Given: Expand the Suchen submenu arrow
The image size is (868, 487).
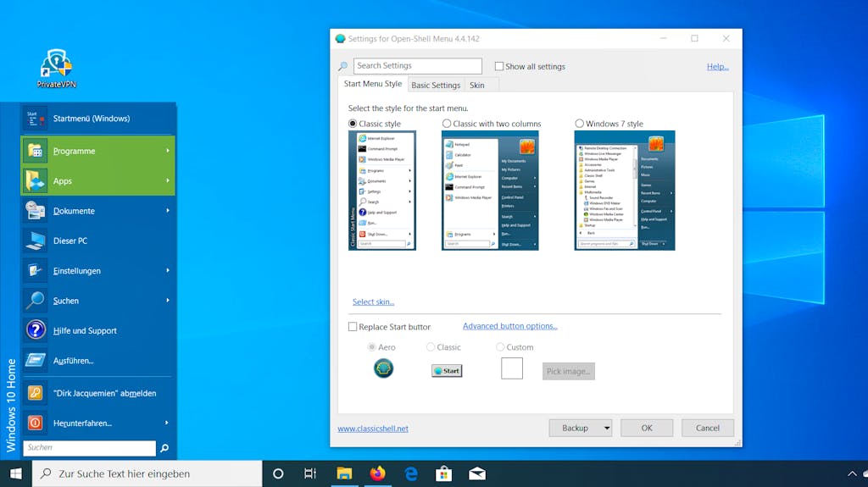Looking at the screenshot, I should [x=168, y=300].
